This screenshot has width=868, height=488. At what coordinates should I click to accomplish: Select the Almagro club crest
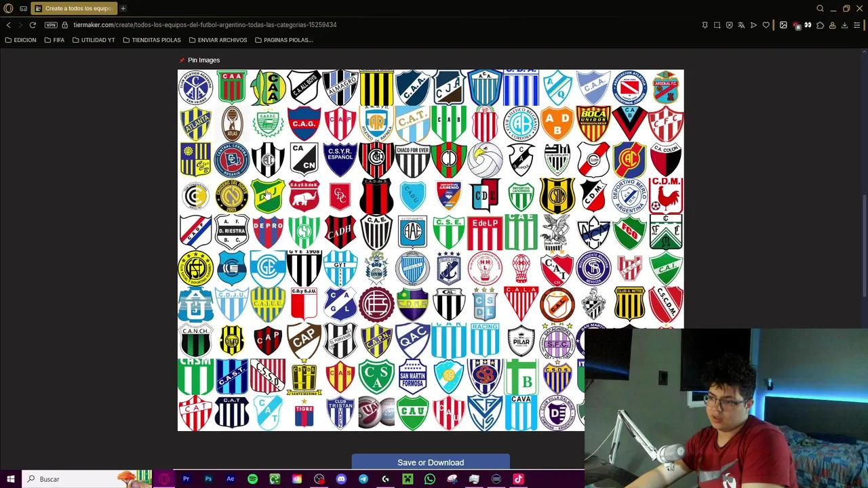pyautogui.click(x=340, y=87)
